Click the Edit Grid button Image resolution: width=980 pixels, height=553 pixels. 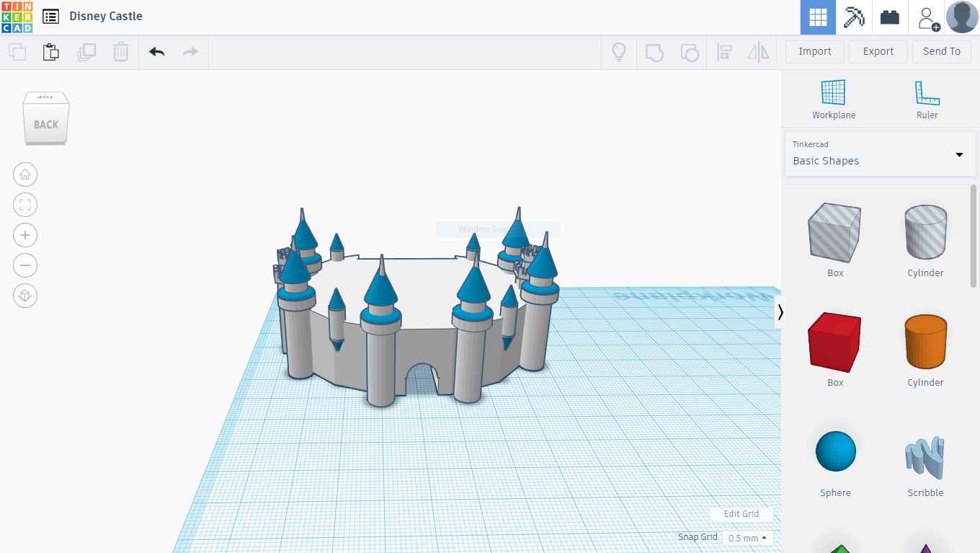tap(741, 514)
